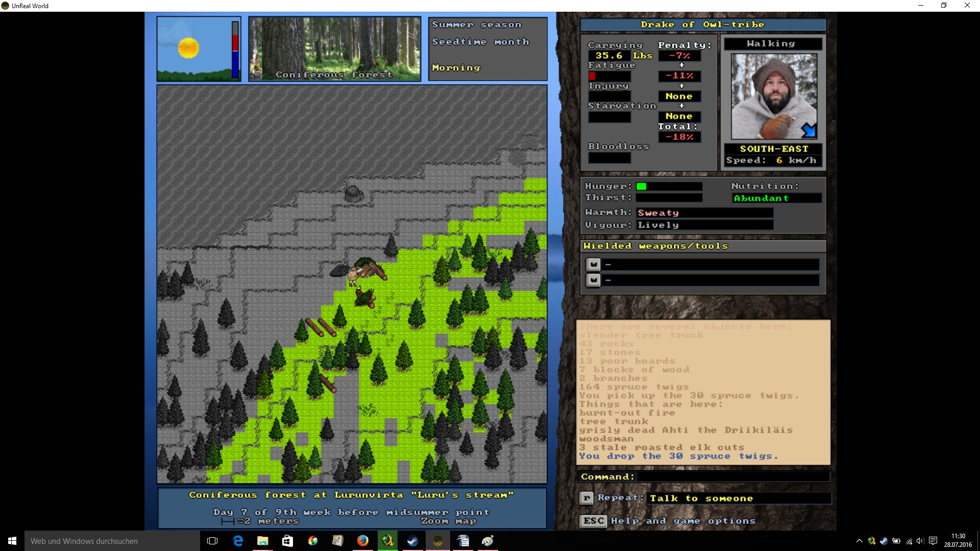Click the 'Lively' vigour status
980x551 pixels.
704,225
